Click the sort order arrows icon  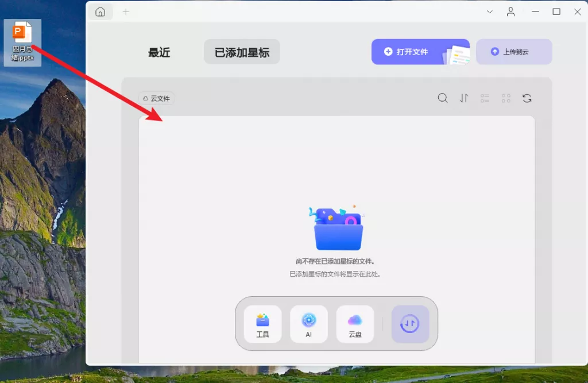point(463,98)
